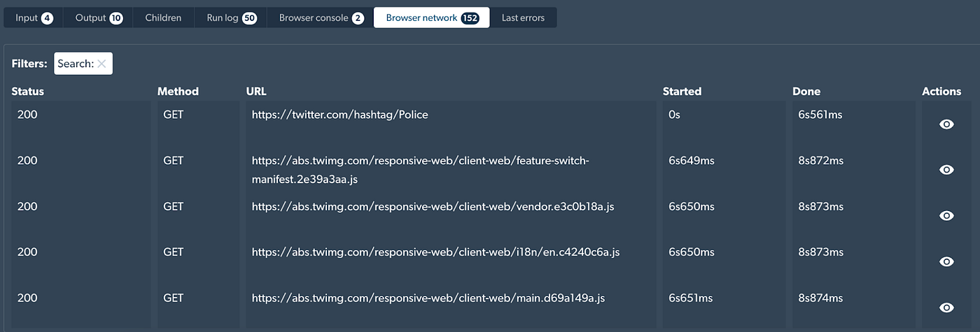Show details for vendor.e3c0b18a.js request

[x=946, y=216]
